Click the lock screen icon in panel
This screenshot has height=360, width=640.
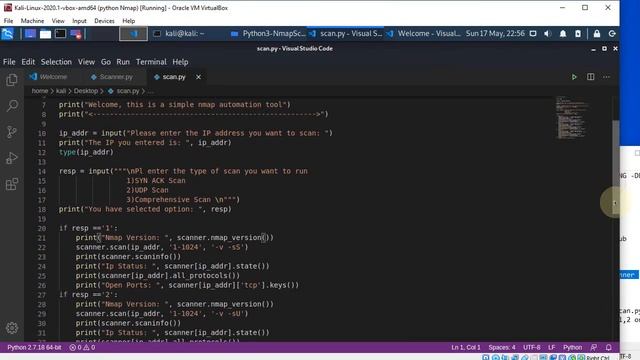coord(597,34)
